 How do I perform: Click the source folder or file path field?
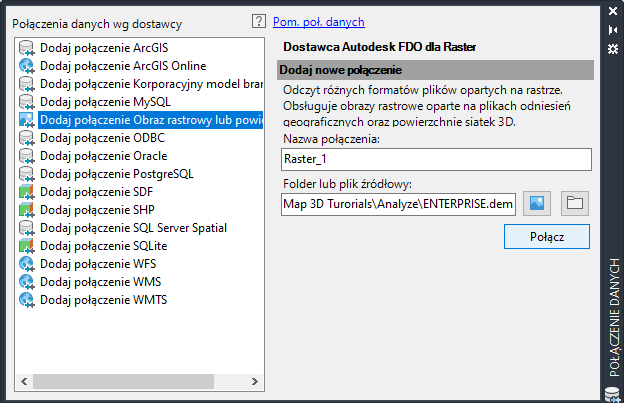(x=399, y=204)
